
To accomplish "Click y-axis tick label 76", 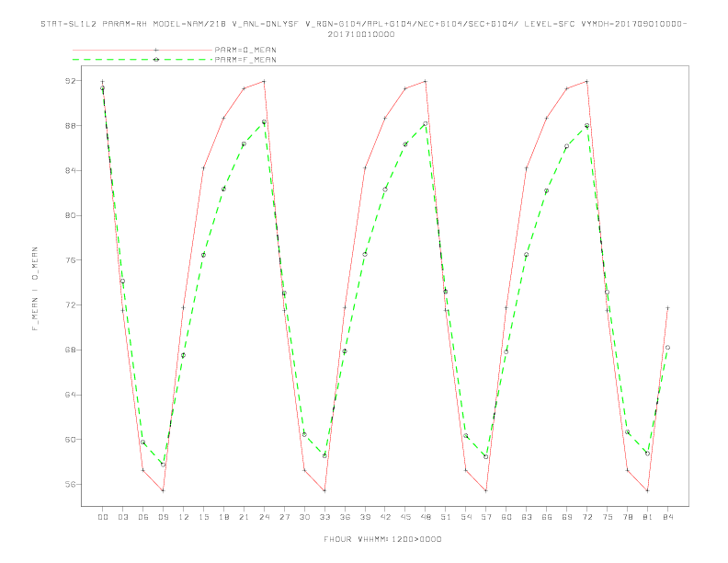I will pyautogui.click(x=71, y=260).
